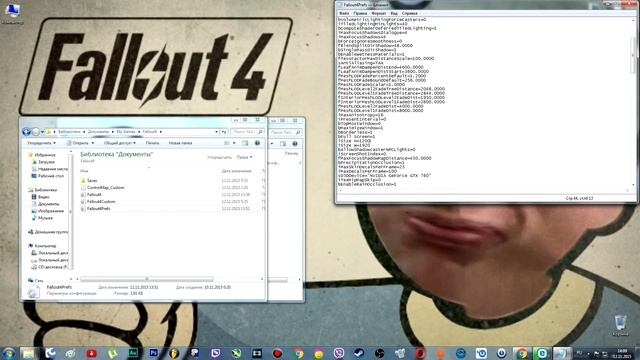The image size is (640, 360).
Task: Open the recent locations arrow beside Forward
Action: (x=42, y=132)
